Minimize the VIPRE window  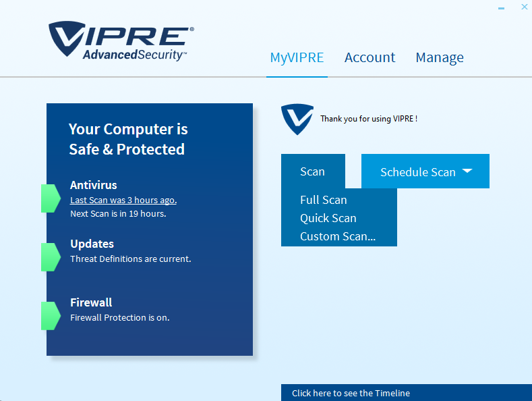[x=501, y=8]
